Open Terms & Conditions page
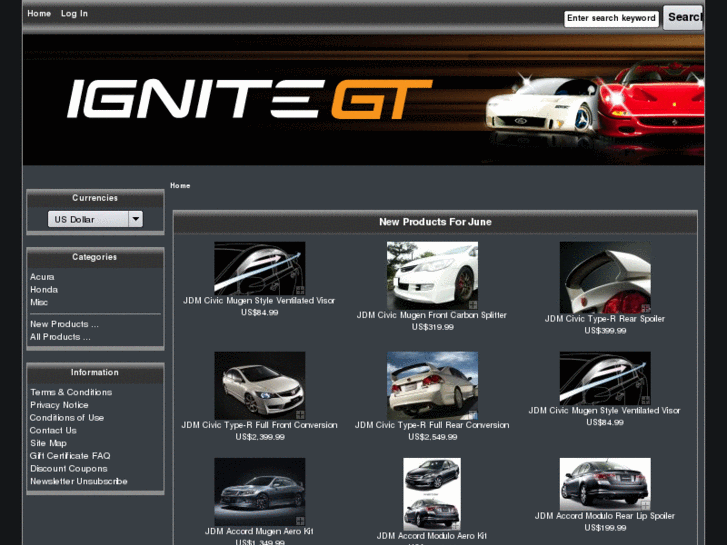 pyautogui.click(x=71, y=392)
